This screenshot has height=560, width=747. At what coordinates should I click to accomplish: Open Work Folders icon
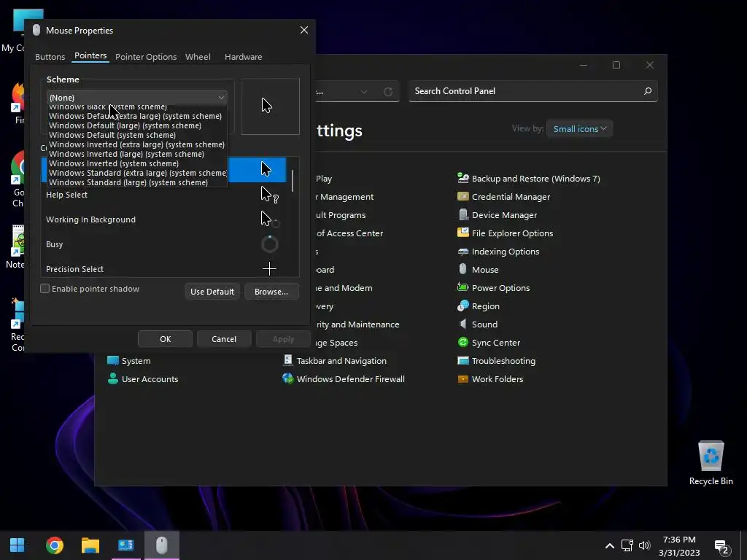[462, 379]
